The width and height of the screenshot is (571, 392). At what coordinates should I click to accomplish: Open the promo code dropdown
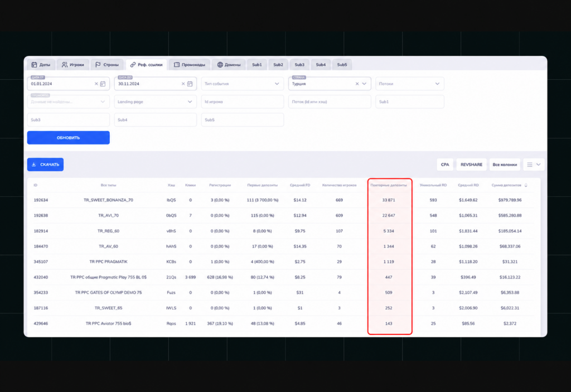click(x=69, y=101)
